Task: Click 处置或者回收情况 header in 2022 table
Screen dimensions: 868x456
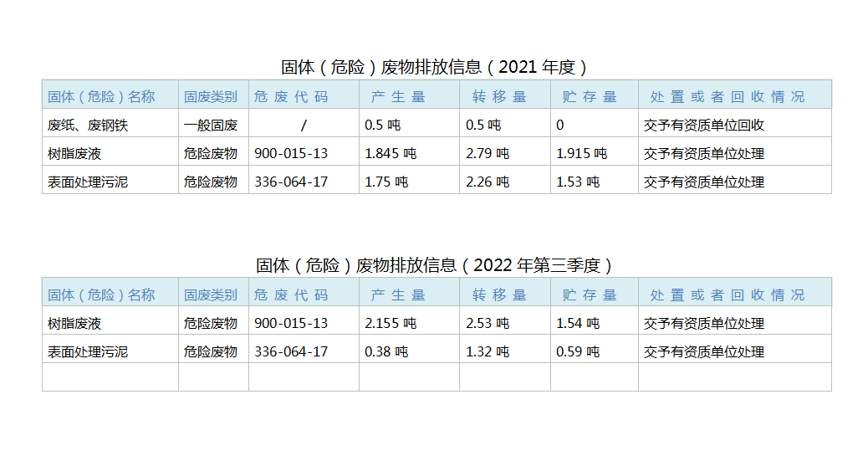Action: coord(727,295)
